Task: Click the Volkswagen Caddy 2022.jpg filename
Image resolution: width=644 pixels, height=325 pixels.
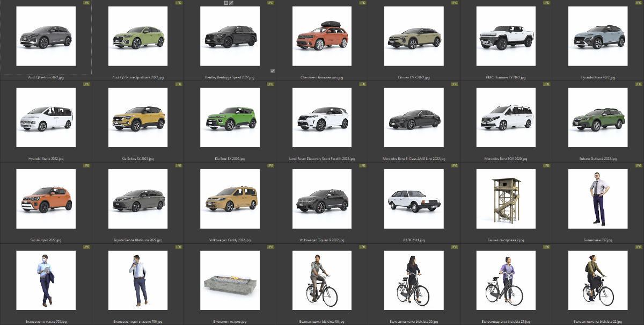Action: (x=230, y=240)
